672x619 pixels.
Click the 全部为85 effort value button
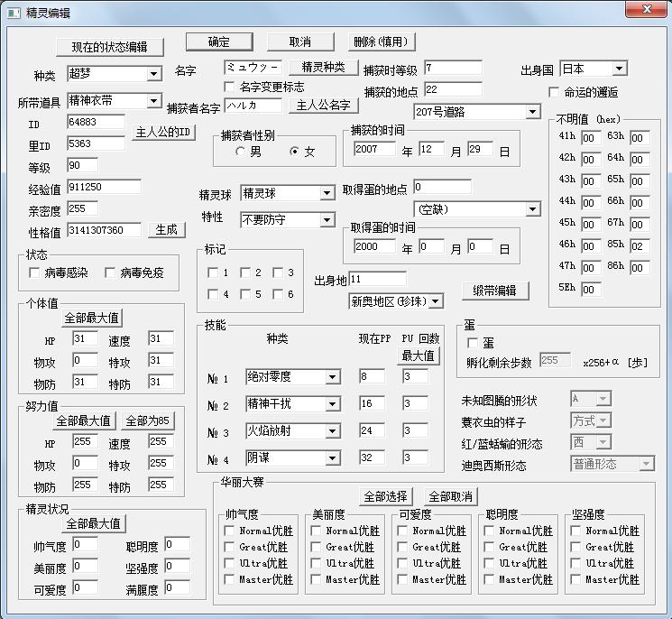(148, 421)
